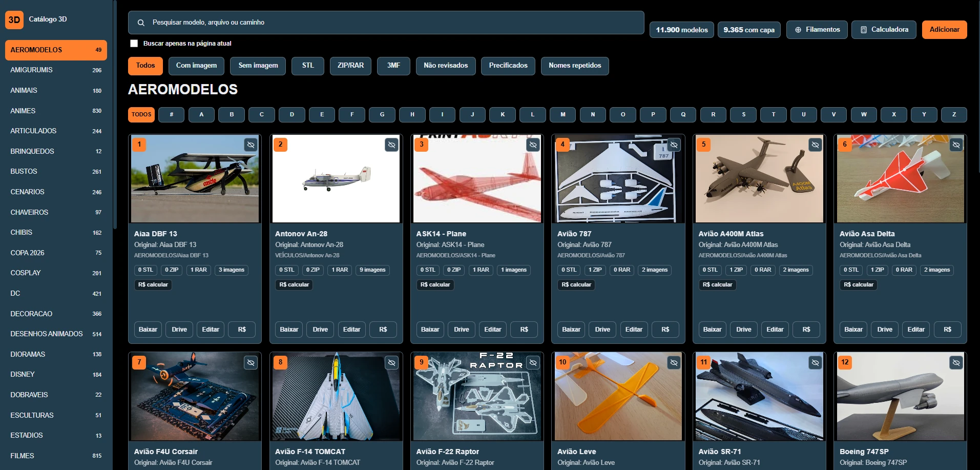Filter by ZIP/RAR files
Viewport: 980px width, 470px height.
pos(350,66)
